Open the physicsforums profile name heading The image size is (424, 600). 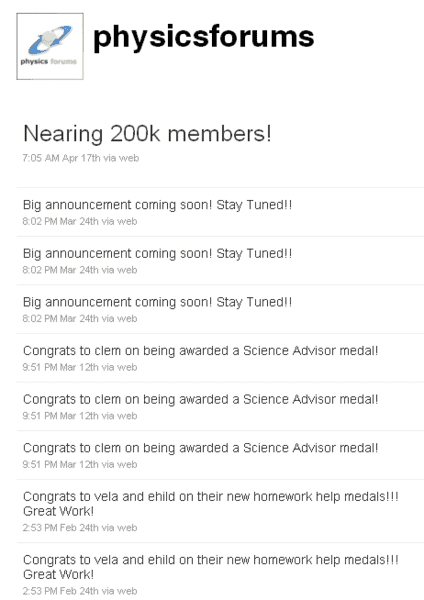click(x=204, y=37)
